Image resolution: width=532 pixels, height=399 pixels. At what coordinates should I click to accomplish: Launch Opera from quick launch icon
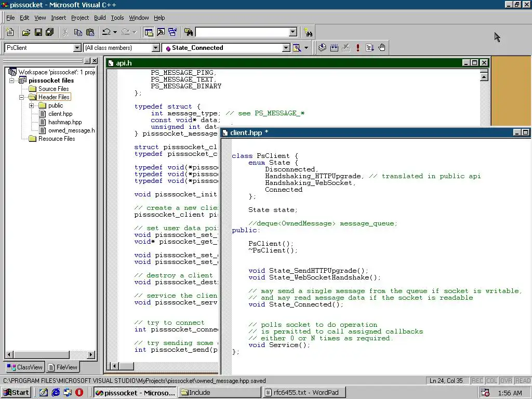coord(79,393)
